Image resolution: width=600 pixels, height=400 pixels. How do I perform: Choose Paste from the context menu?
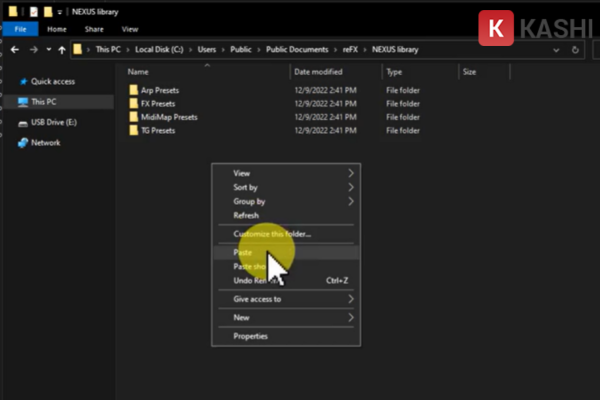[x=243, y=253]
